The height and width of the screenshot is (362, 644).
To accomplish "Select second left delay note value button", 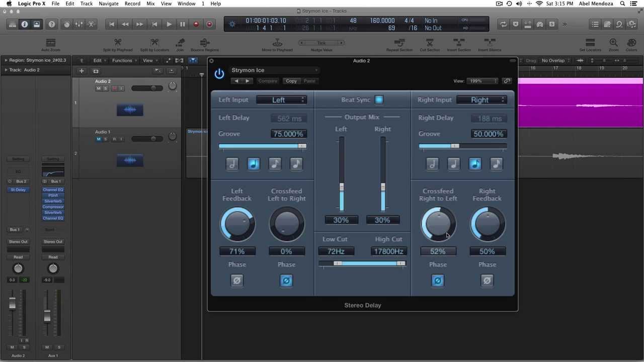I will 253,164.
